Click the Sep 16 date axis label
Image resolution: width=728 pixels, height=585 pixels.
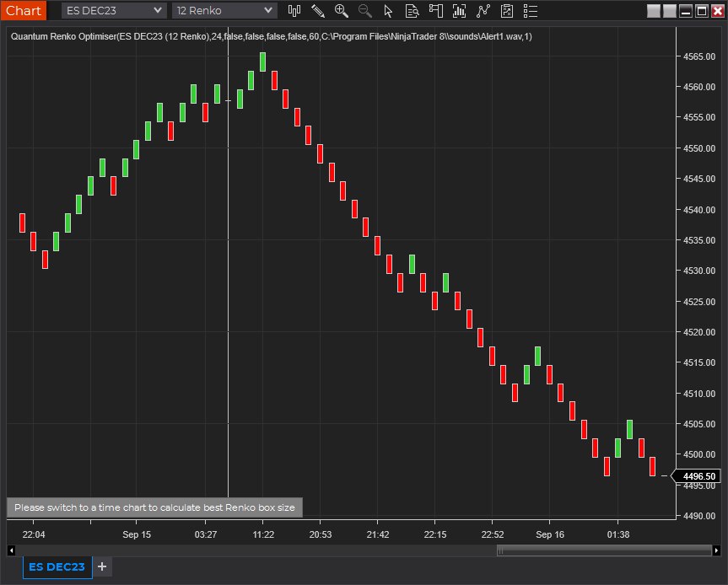pos(550,534)
